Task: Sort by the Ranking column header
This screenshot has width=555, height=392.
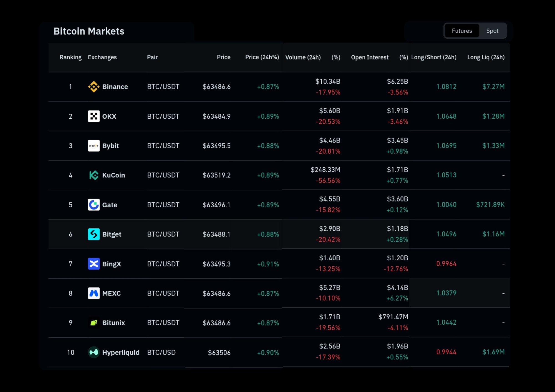Action: [70, 57]
